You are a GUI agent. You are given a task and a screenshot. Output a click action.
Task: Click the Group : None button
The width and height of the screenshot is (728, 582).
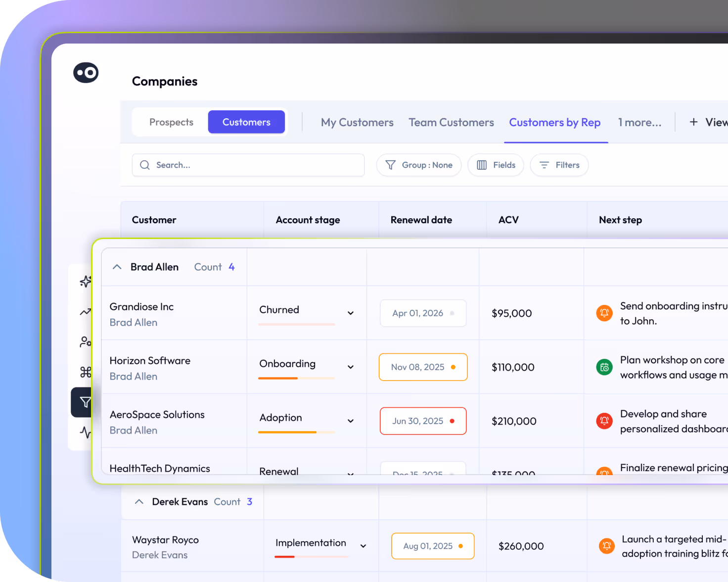tap(418, 165)
